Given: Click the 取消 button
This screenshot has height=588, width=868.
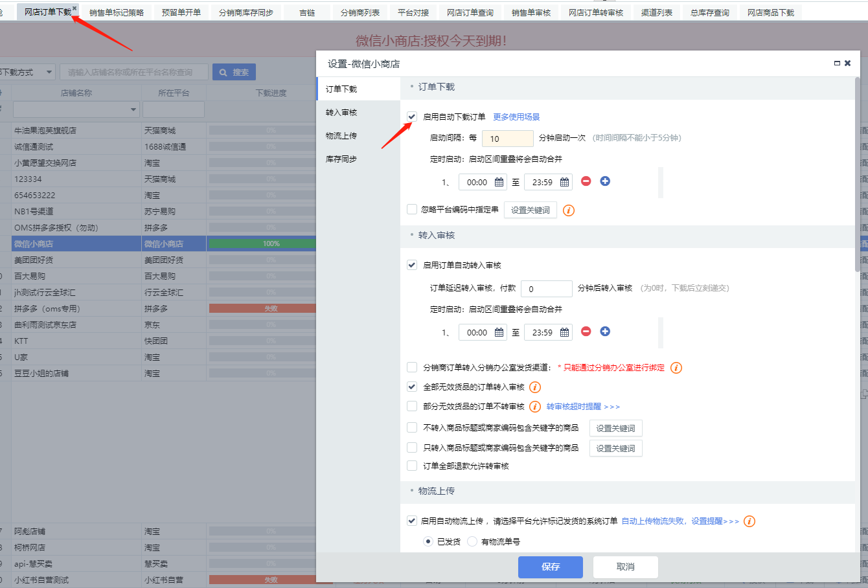Looking at the screenshot, I should (626, 567).
